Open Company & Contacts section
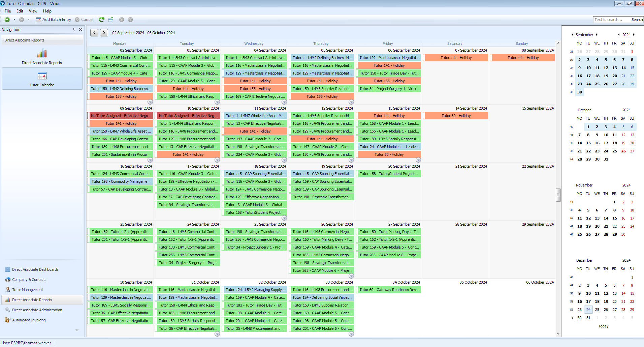The height and width of the screenshot is (347, 644). pyautogui.click(x=29, y=280)
